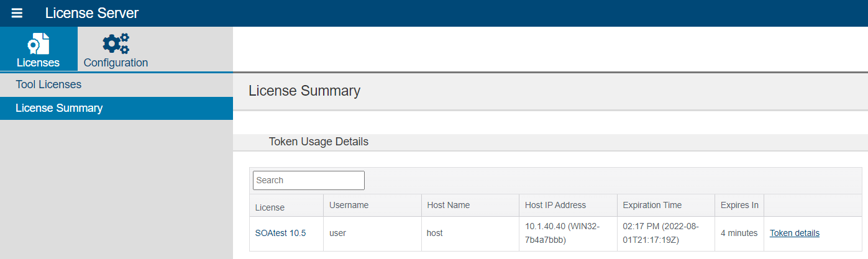
Task: Open the SOAtest 10.5 license link
Action: pos(280,234)
